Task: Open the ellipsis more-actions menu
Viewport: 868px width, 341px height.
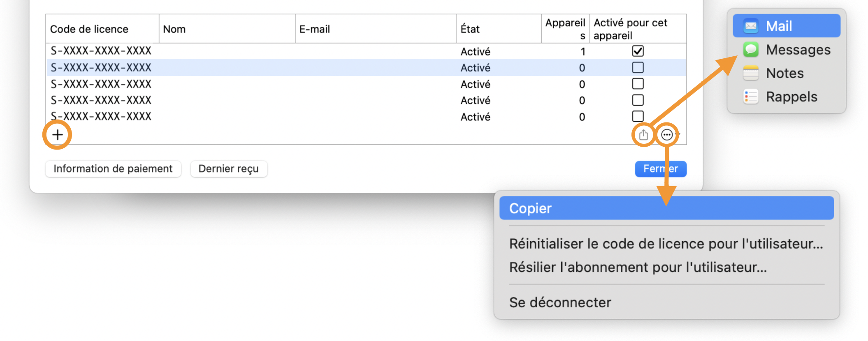Action: coord(667,135)
